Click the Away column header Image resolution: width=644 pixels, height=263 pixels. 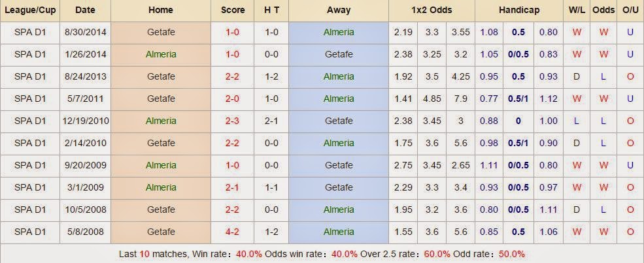coord(339,10)
